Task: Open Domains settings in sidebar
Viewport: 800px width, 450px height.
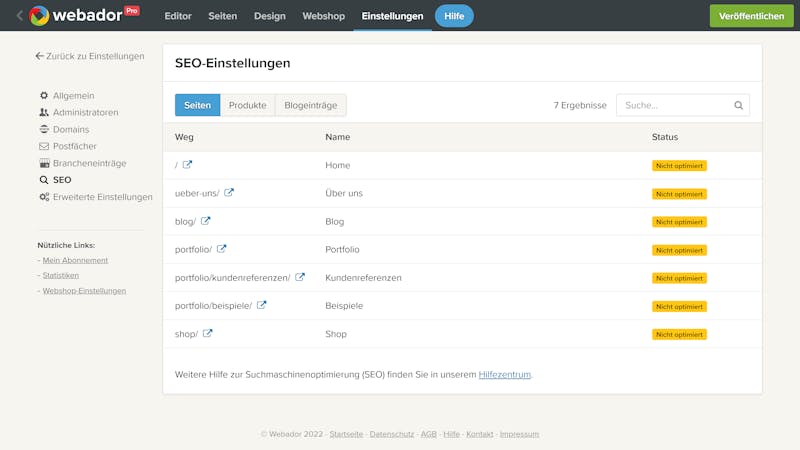Action: pyautogui.click(x=70, y=130)
